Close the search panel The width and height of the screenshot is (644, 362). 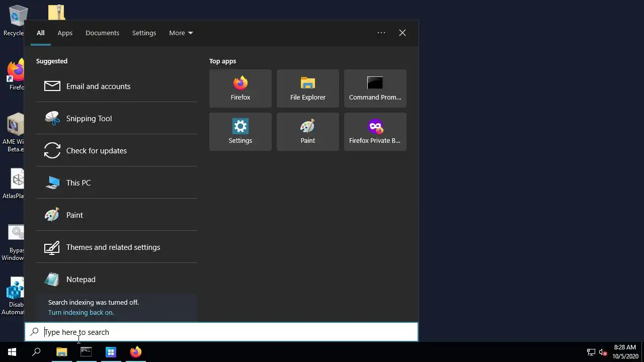(403, 33)
